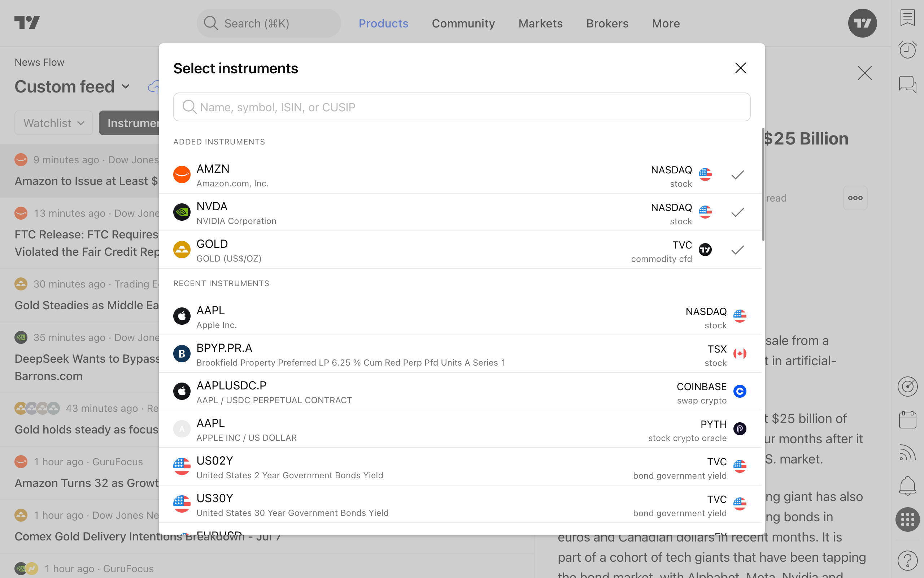
Task: Click the 'NVIDIA Corporation' name text
Action: [236, 221]
